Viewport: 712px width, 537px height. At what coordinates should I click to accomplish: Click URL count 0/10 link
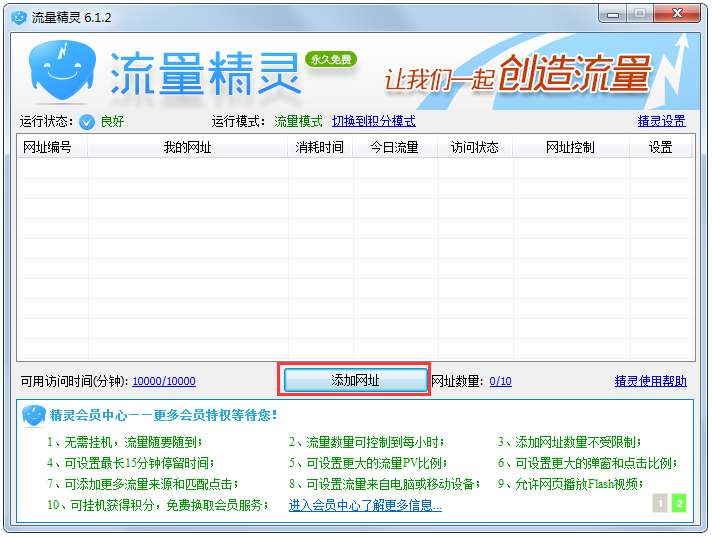500,381
